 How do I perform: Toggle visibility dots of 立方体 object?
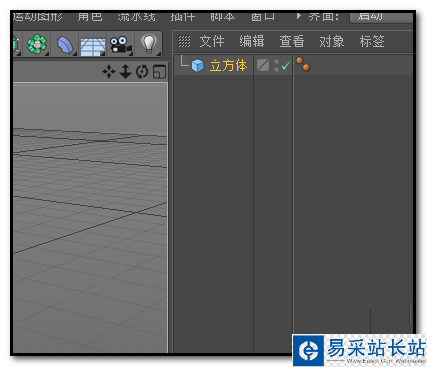point(276,65)
